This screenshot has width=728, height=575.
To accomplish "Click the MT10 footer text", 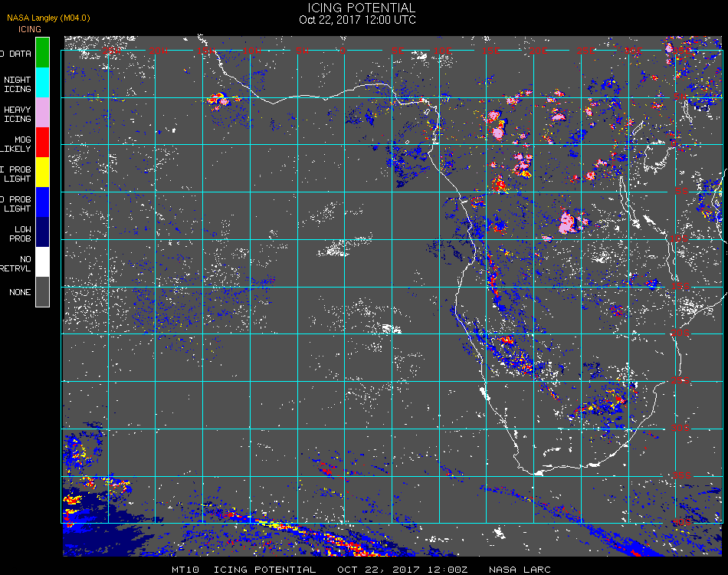I will [x=185, y=570].
